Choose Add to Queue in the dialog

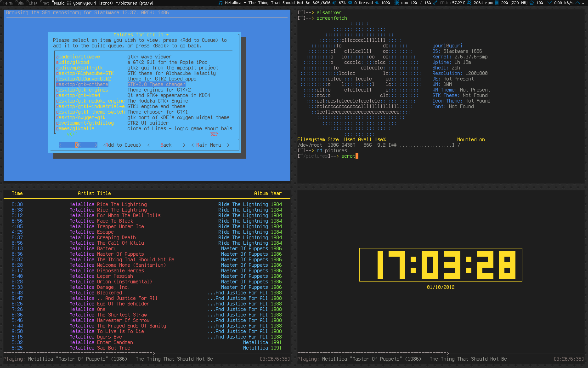(122, 145)
